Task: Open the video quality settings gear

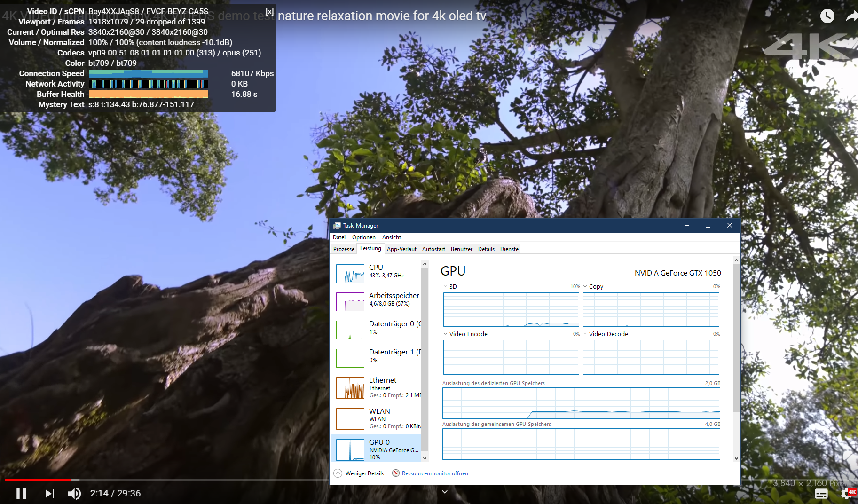Action: point(847,494)
